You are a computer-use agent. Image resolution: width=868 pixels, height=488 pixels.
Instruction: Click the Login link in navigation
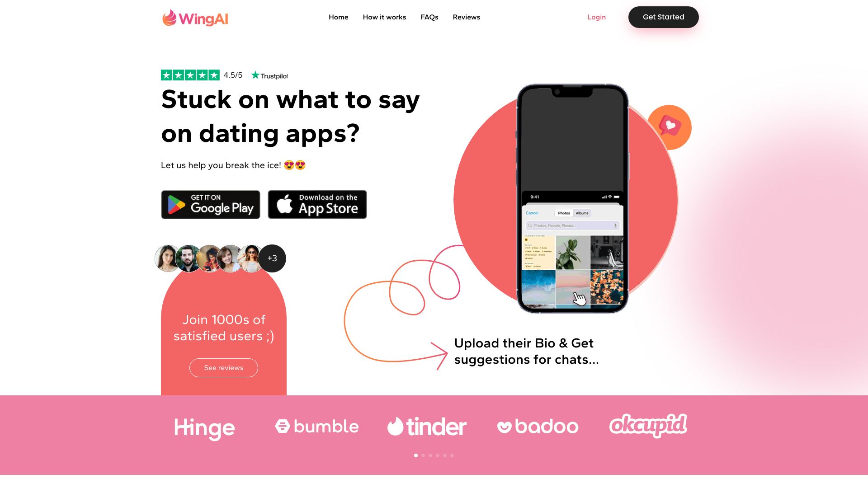tap(597, 17)
